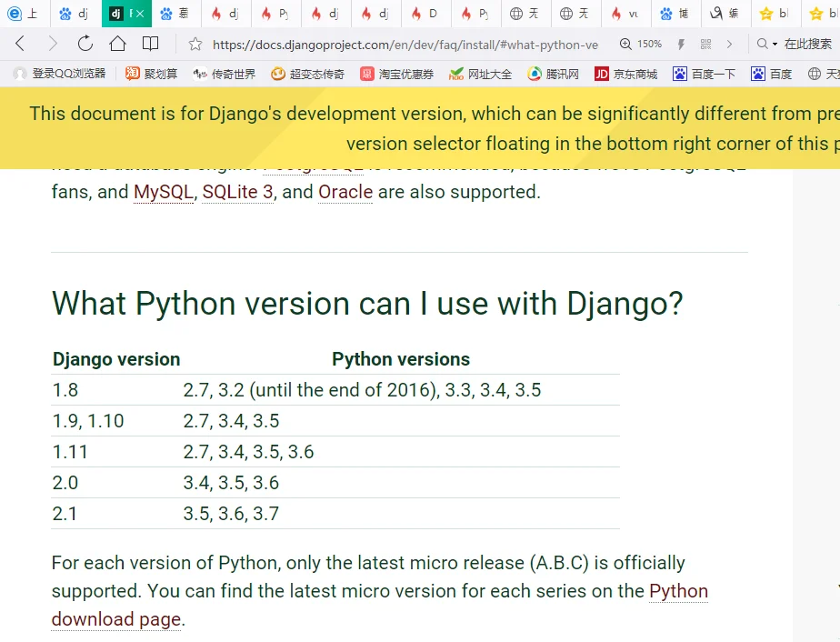Click the '3.5, 3.6, 3.7' Python cell

tap(231, 514)
